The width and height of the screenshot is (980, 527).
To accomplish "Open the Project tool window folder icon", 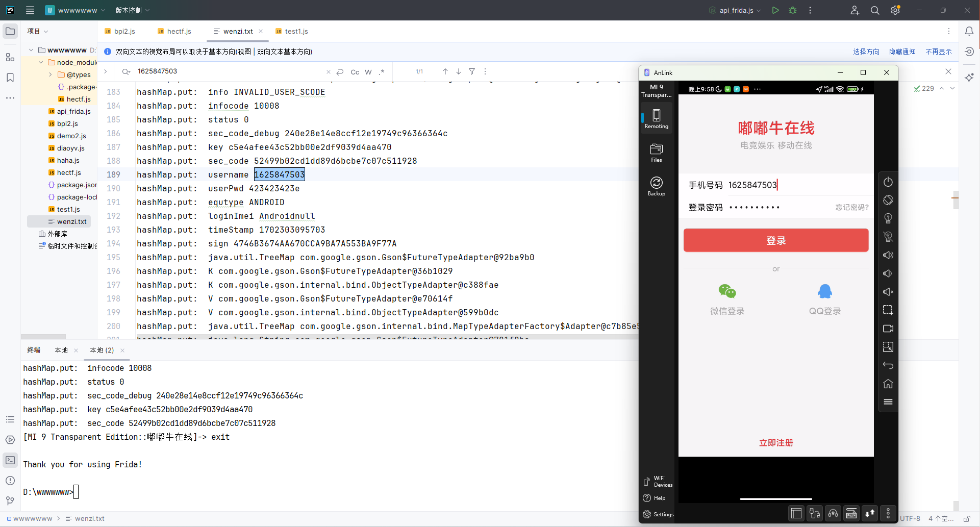I will click(10, 31).
